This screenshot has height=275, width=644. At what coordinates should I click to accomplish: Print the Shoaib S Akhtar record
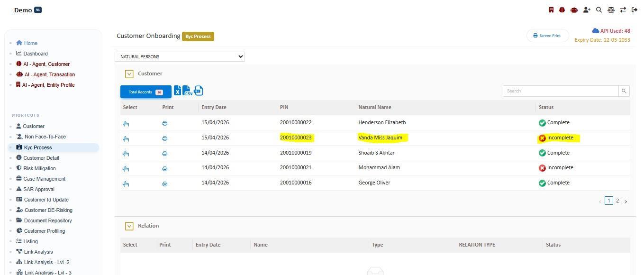(165, 154)
